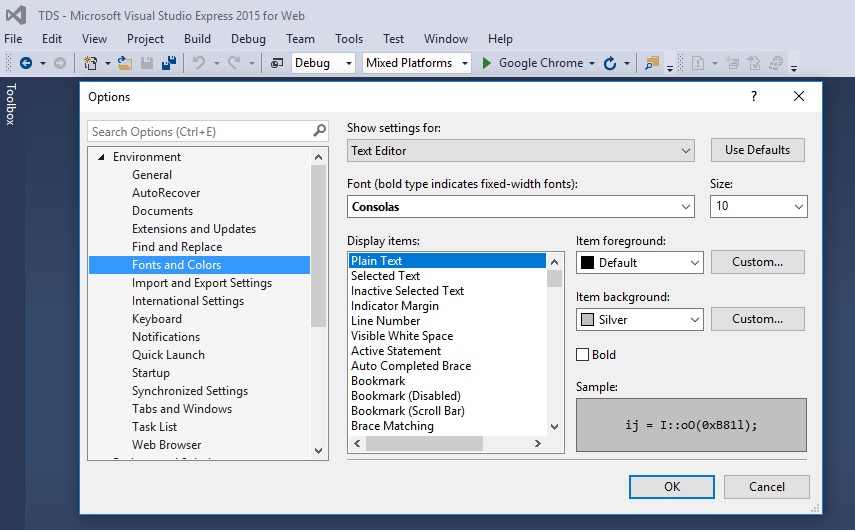Open the Build menu
The height and width of the screenshot is (530, 855).
click(x=197, y=39)
